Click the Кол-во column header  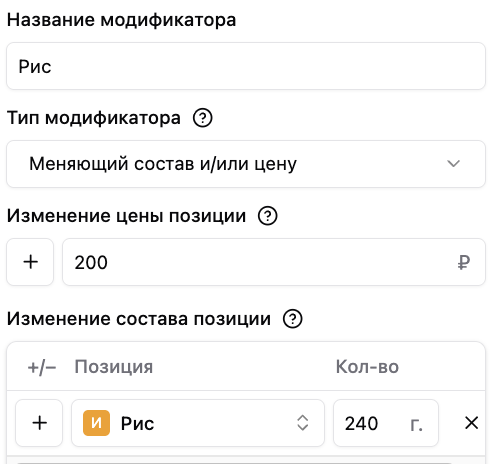point(367,367)
